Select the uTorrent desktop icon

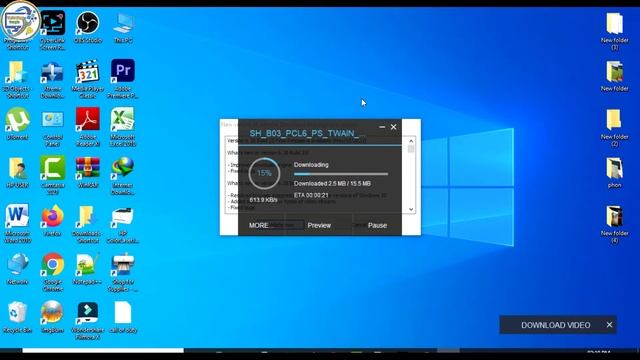pyautogui.click(x=17, y=123)
